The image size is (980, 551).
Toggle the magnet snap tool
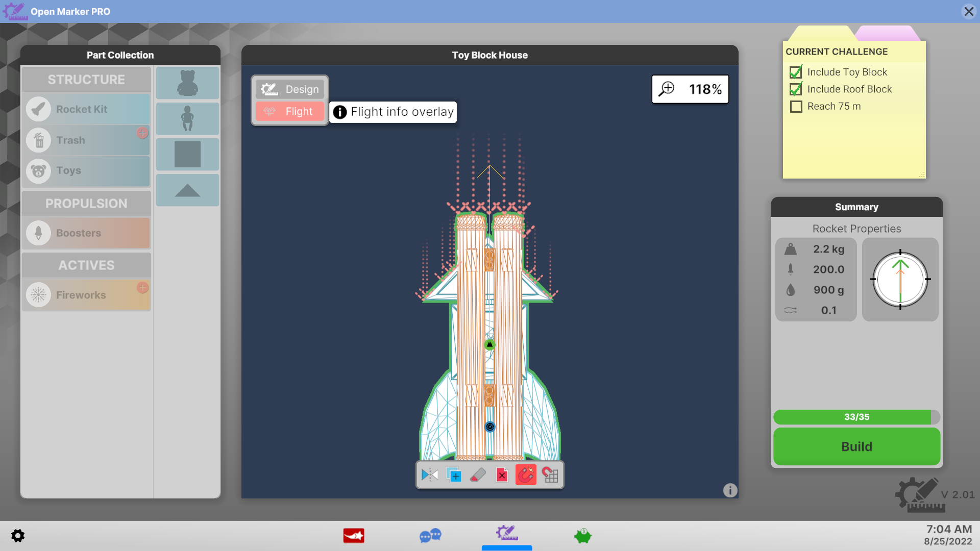tap(526, 475)
